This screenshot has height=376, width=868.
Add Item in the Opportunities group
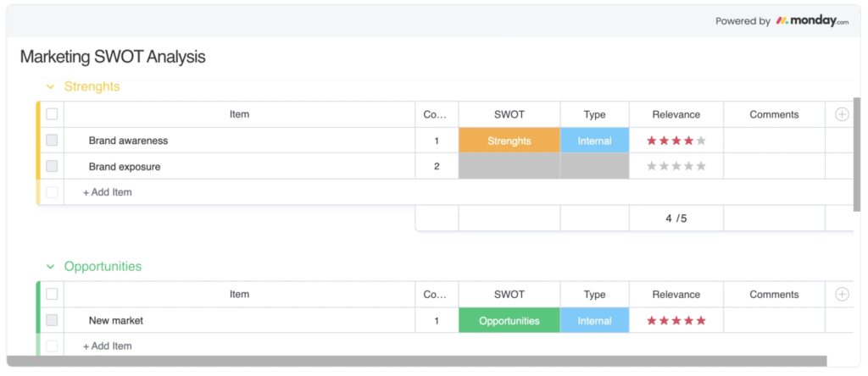click(x=108, y=346)
